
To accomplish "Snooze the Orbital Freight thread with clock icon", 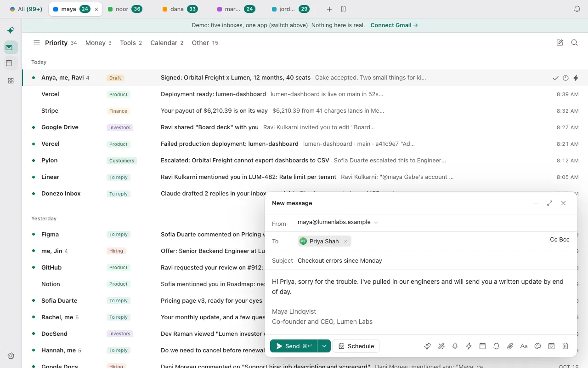I will 565,78.
